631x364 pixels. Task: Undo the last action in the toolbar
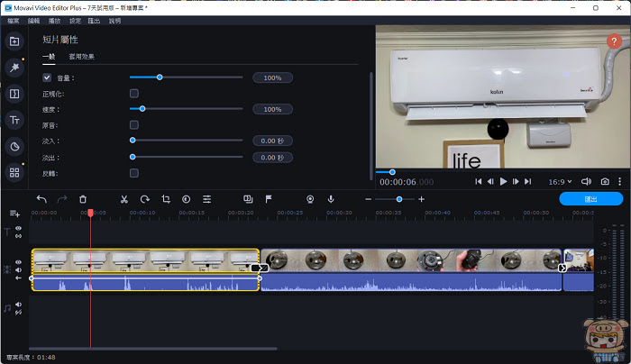(x=41, y=199)
